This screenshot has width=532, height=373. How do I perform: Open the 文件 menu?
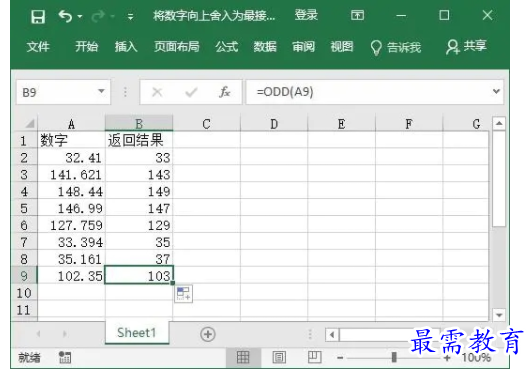(38, 46)
